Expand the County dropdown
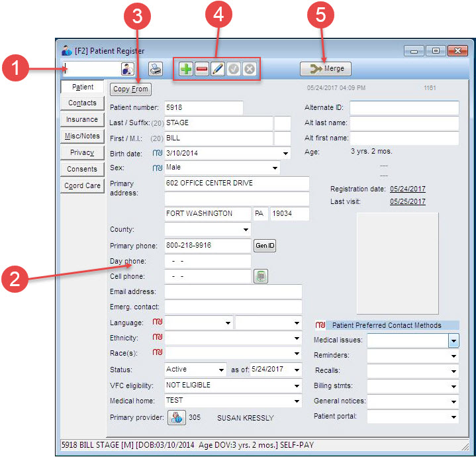Image resolution: width=476 pixels, height=457 pixels. point(246,230)
